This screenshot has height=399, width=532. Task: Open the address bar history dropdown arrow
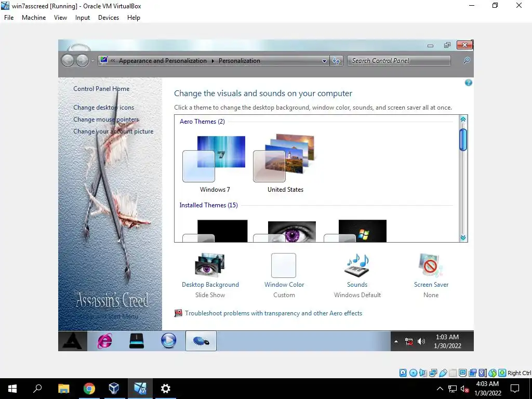point(324,61)
